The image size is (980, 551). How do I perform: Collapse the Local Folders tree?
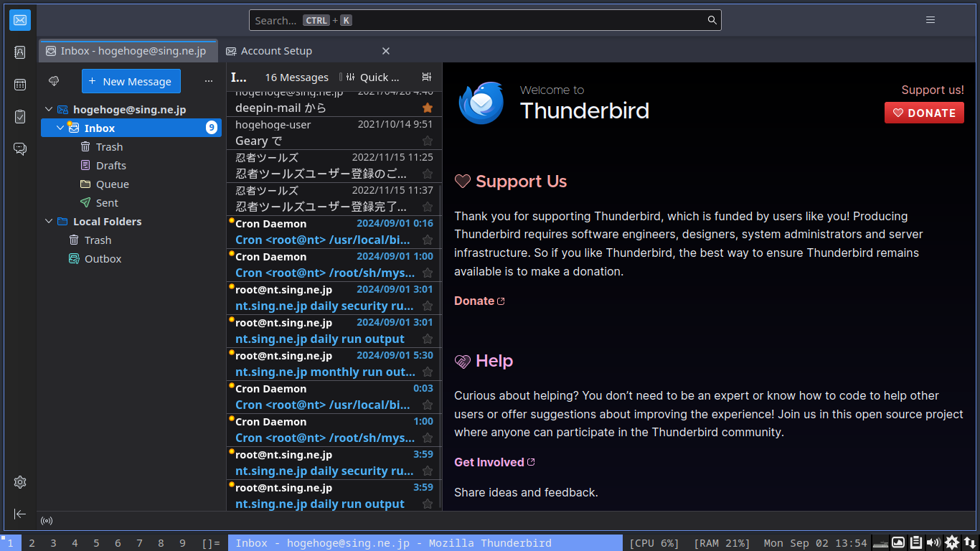pos(49,222)
